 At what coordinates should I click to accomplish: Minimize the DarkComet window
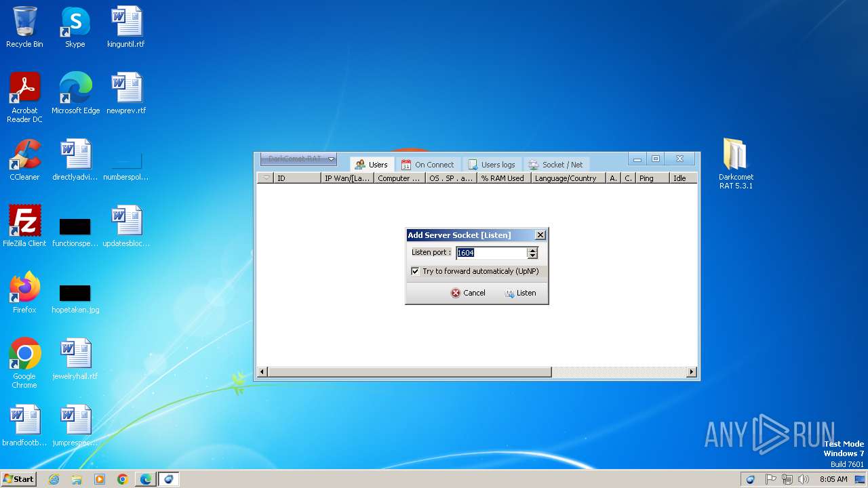637,159
